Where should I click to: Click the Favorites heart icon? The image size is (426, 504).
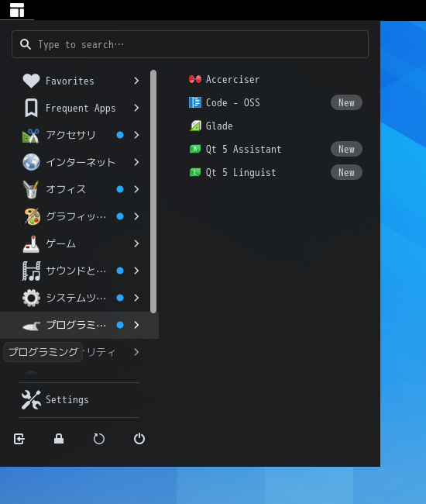(x=31, y=81)
